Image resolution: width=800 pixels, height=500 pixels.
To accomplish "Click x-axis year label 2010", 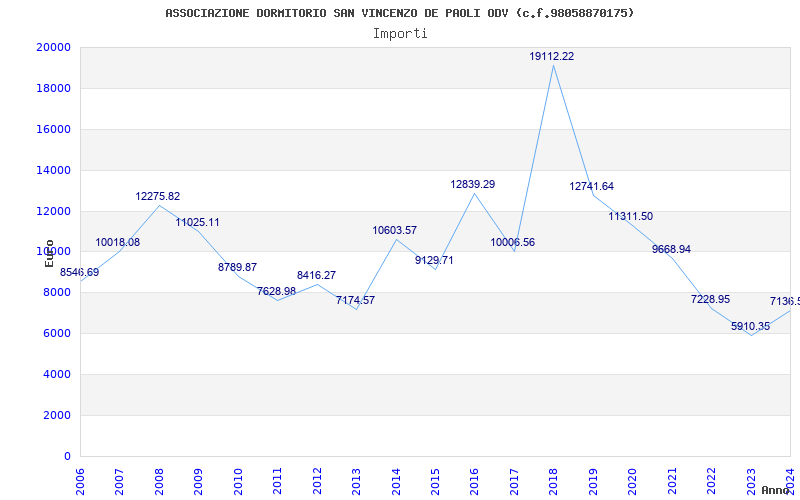I will 238,482.
